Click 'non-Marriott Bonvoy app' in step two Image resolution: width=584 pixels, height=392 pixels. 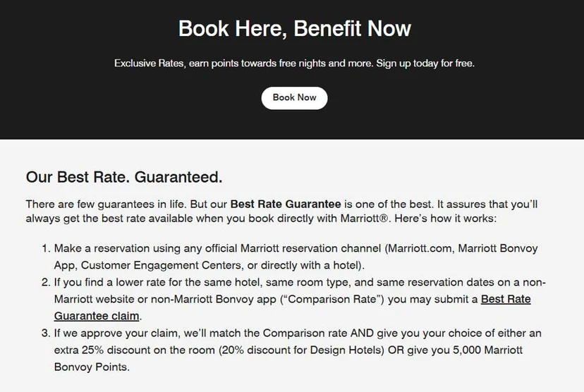pos(214,299)
